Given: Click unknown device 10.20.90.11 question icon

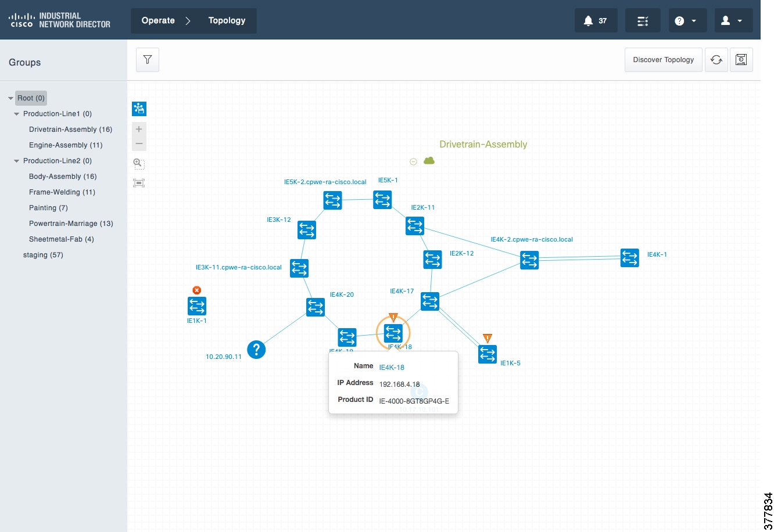Looking at the screenshot, I should click(x=256, y=350).
